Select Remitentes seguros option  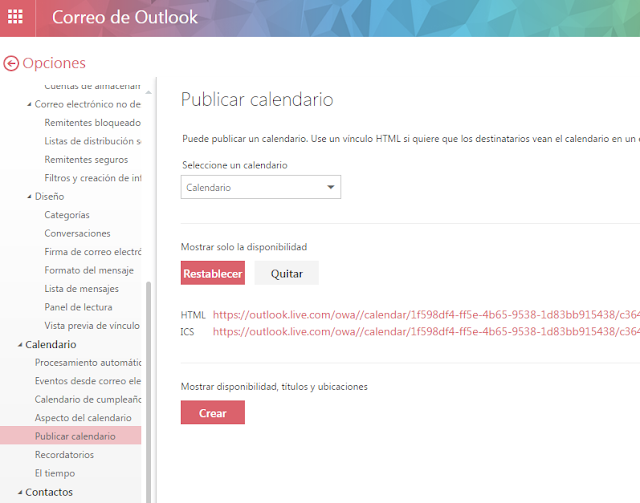pyautogui.click(x=86, y=160)
